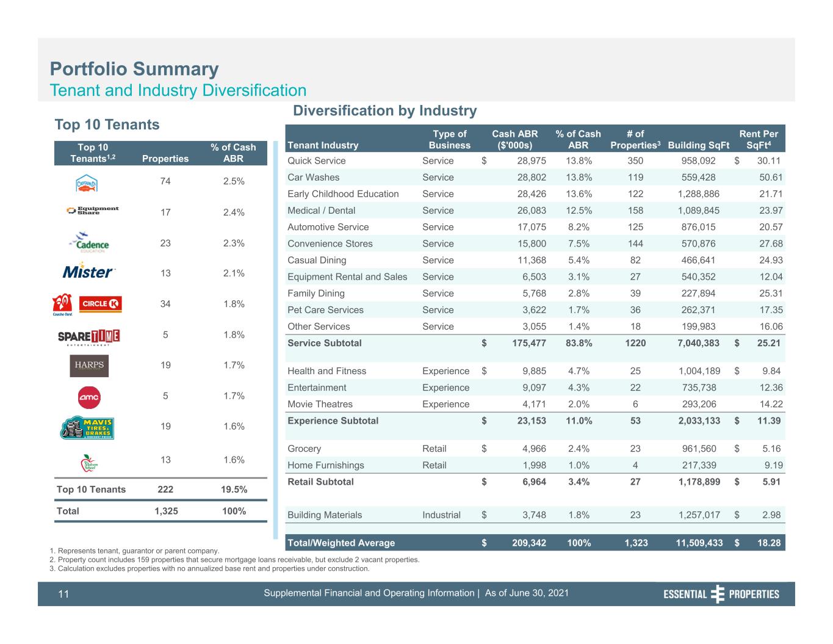Click the Portfolio Summary title
833x644 pixels.
[x=134, y=69]
